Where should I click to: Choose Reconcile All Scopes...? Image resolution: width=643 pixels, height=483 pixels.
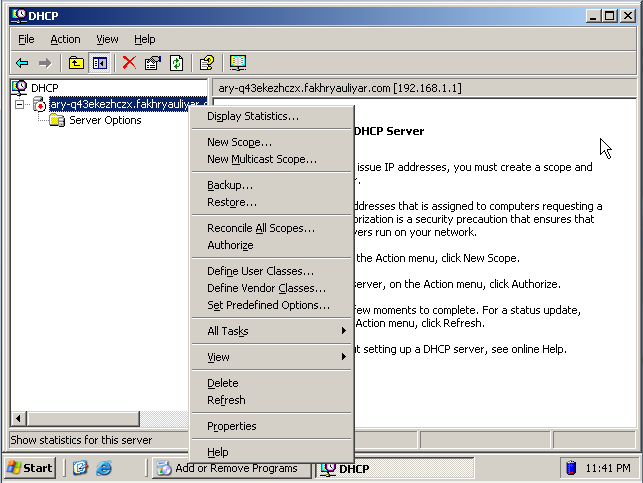click(x=271, y=228)
